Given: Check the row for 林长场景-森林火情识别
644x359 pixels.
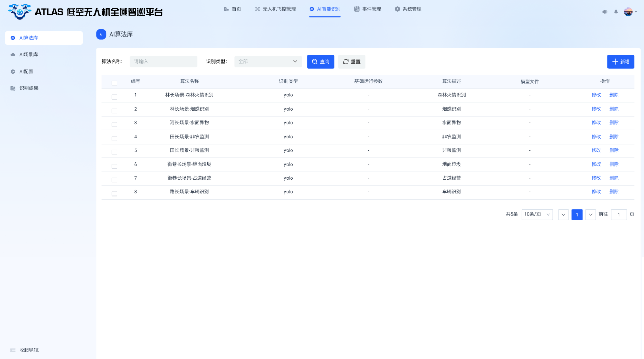Looking at the screenshot, I should 114,96.
